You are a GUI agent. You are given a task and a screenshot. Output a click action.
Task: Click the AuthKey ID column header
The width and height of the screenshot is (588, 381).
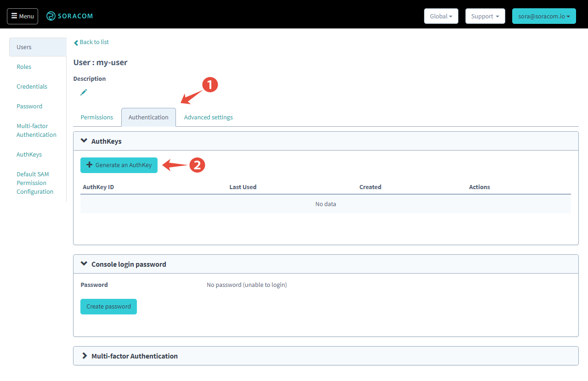[98, 187]
